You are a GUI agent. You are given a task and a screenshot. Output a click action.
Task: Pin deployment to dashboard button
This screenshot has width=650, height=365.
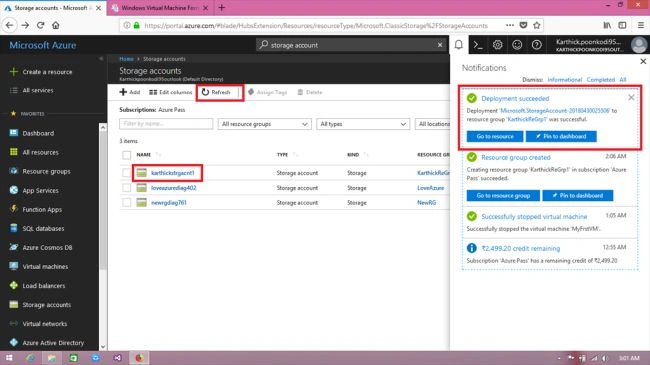[561, 136]
